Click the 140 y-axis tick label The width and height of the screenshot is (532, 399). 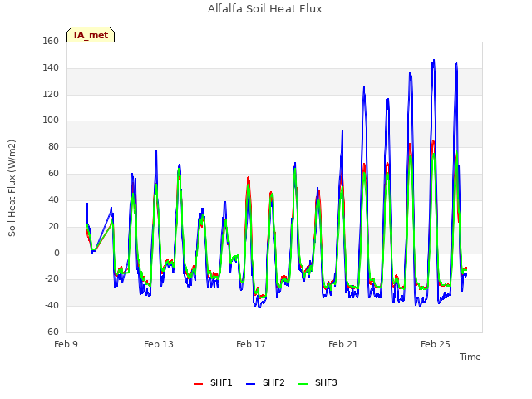51,68
